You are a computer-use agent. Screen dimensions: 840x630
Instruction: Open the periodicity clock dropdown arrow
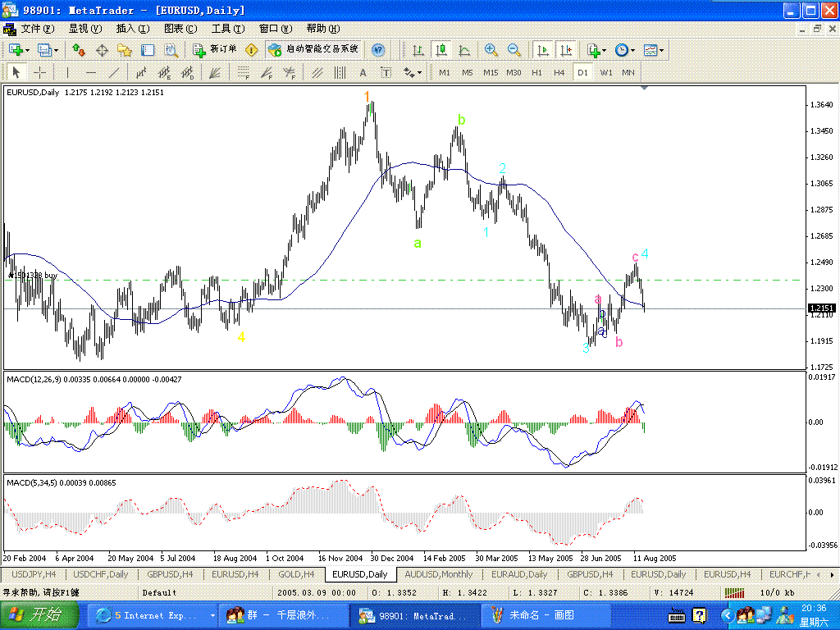coord(633,50)
